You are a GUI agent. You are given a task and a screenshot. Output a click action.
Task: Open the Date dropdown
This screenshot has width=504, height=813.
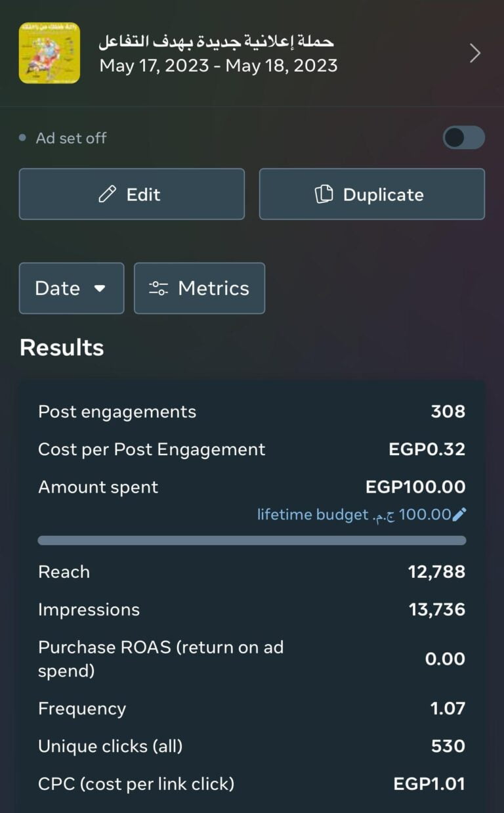click(71, 288)
